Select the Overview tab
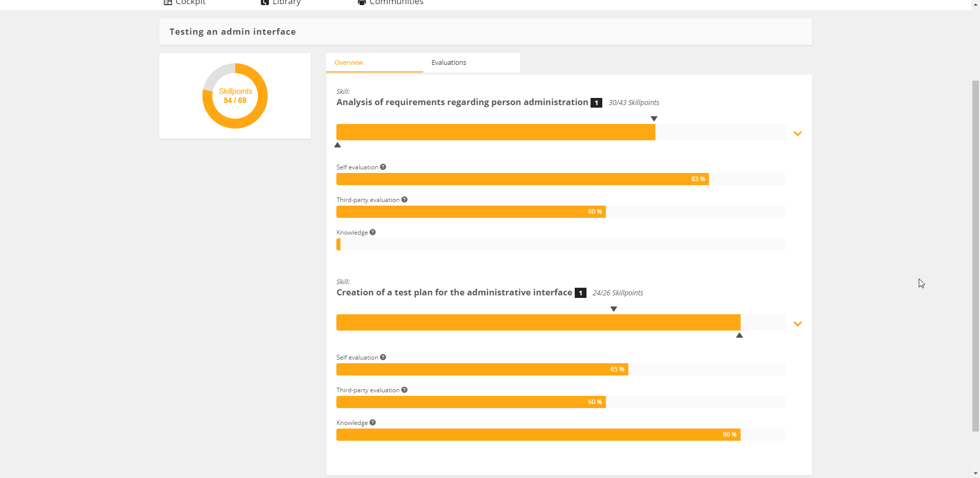 (x=349, y=63)
